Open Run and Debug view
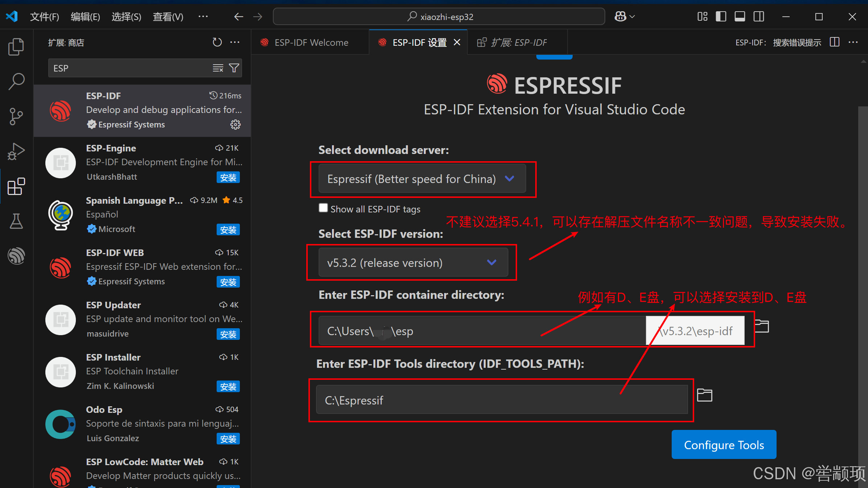Viewport: 868px width, 488px height. (16, 151)
